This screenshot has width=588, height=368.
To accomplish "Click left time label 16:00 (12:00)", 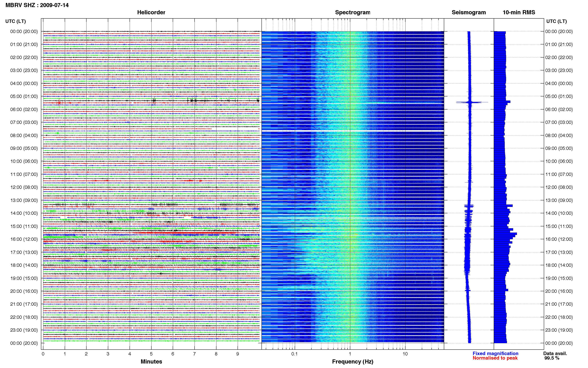I will pos(24,239).
